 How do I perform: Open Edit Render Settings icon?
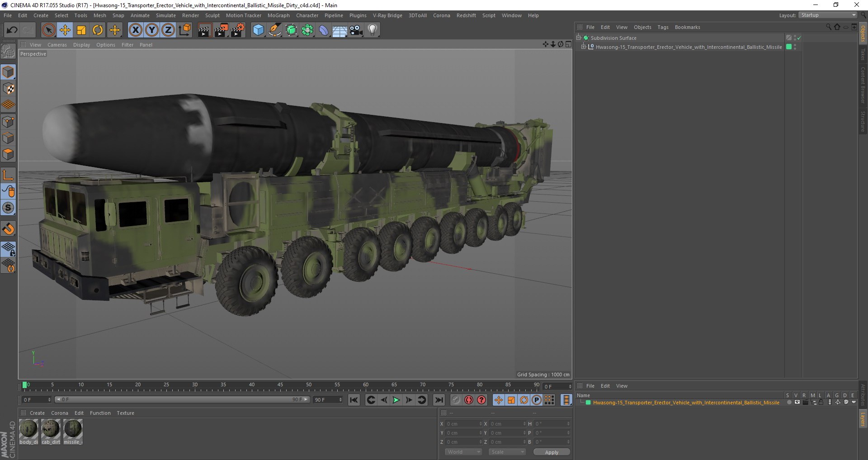click(238, 30)
